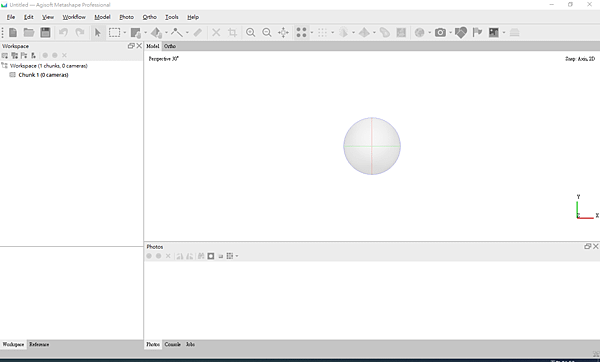The image size is (600, 362).
Task: Click the Zoom Out magnifier icon
Action: pyautogui.click(x=267, y=33)
